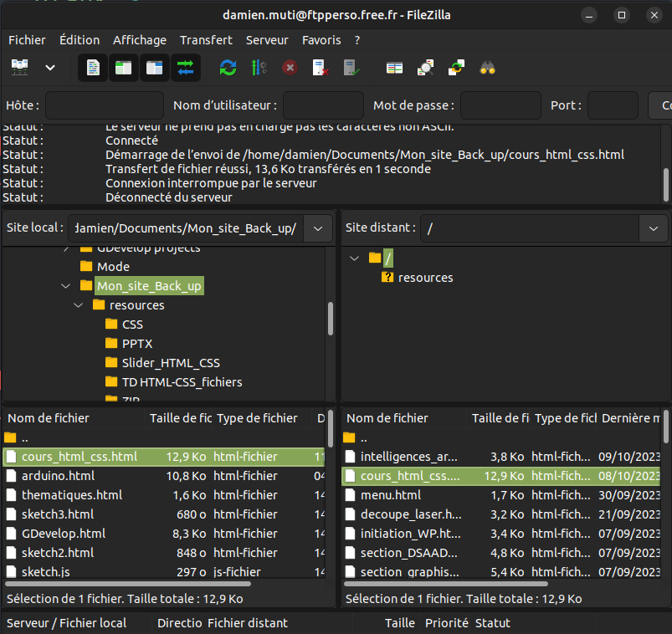The width and height of the screenshot is (672, 634).
Task: Open the filename filters dialog icon
Action: pyautogui.click(x=394, y=68)
